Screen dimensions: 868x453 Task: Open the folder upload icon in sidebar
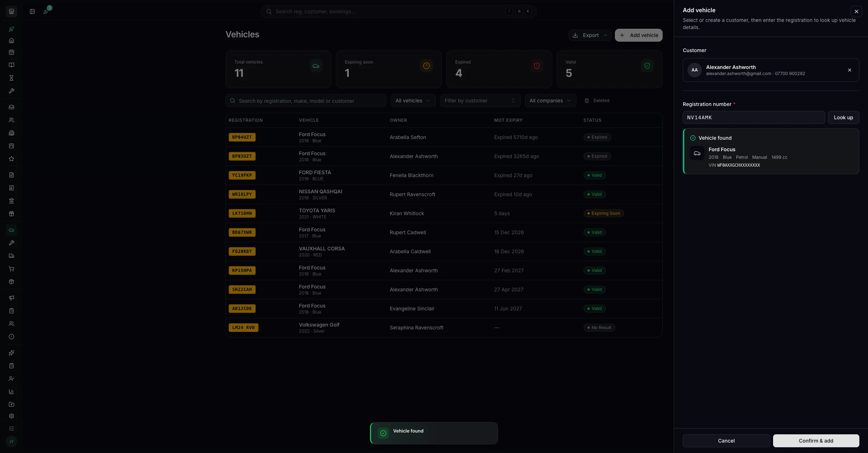tap(12, 405)
